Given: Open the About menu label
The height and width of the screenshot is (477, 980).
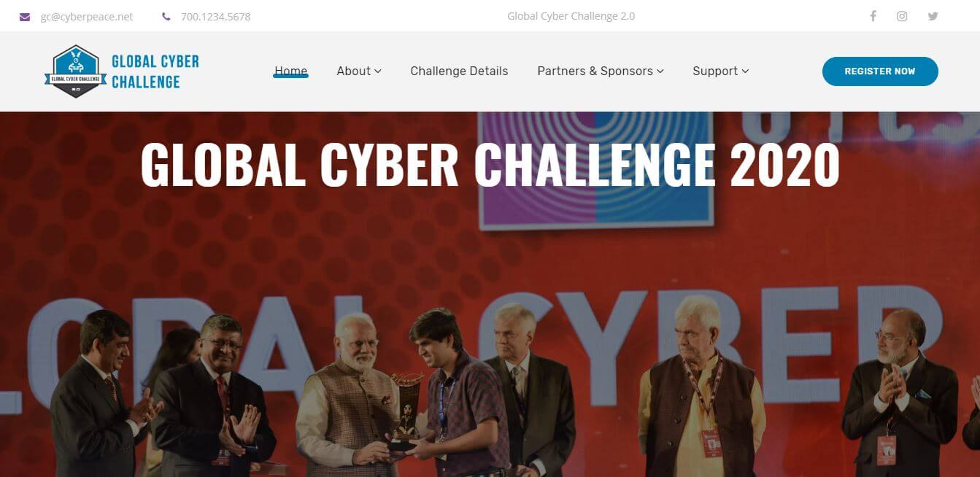Looking at the screenshot, I should 354,71.
